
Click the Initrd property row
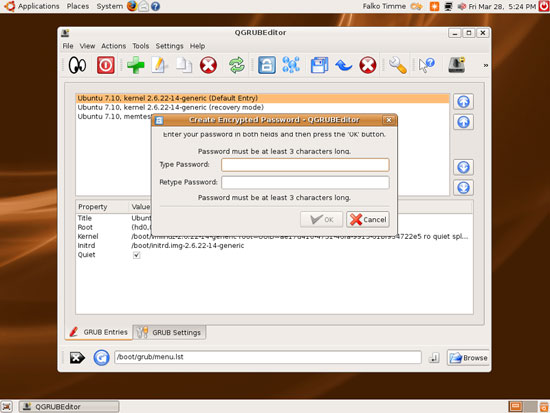274,246
